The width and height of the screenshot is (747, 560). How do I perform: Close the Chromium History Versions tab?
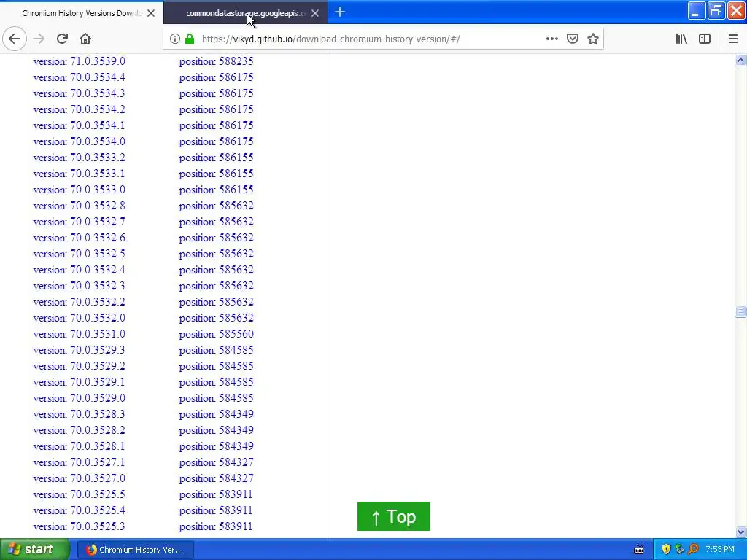point(151,13)
